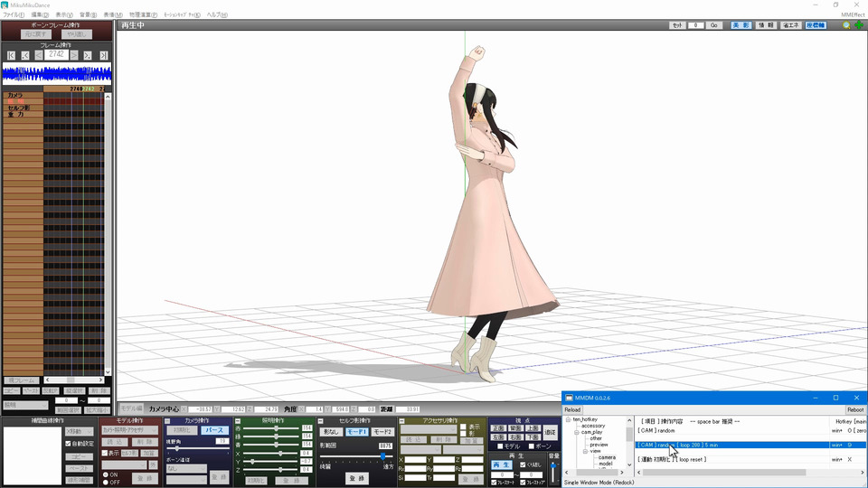Collapse the self-shadow operation panel
Screen dimensions: 868x488
pos(320,421)
